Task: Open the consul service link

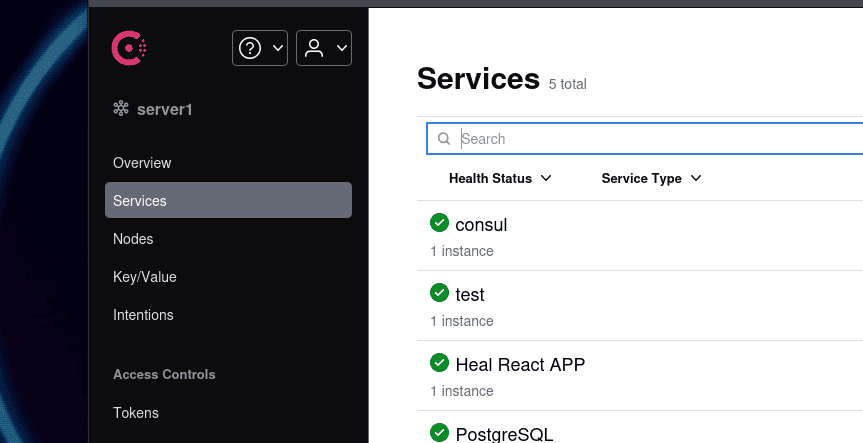Action: pos(481,225)
